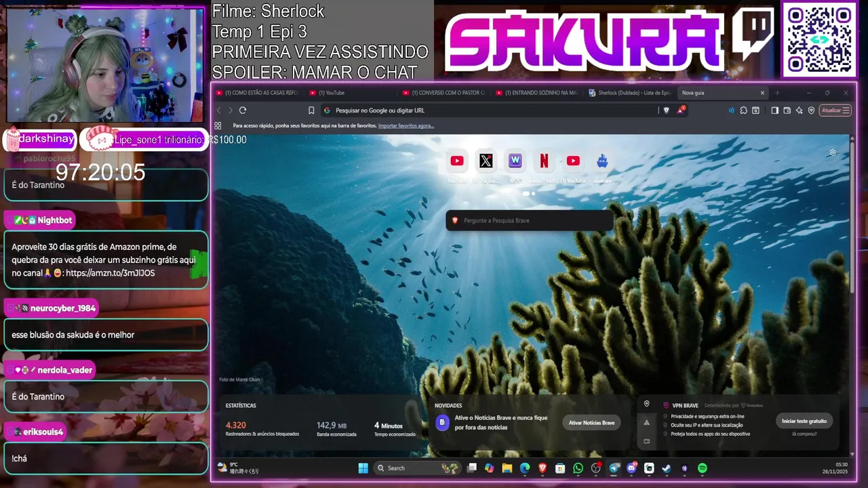The width and height of the screenshot is (868, 488).
Task: Open WhatsApp from the taskbar
Action: [578, 468]
